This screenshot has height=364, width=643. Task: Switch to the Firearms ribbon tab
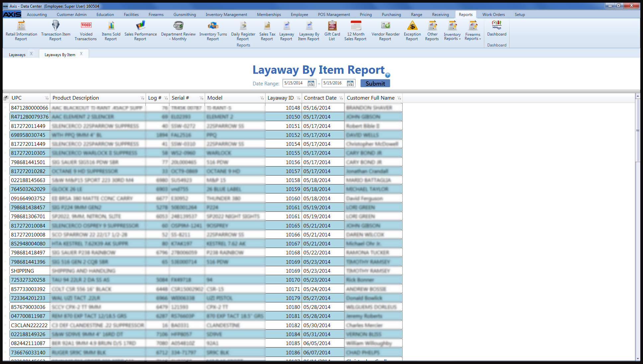click(156, 15)
